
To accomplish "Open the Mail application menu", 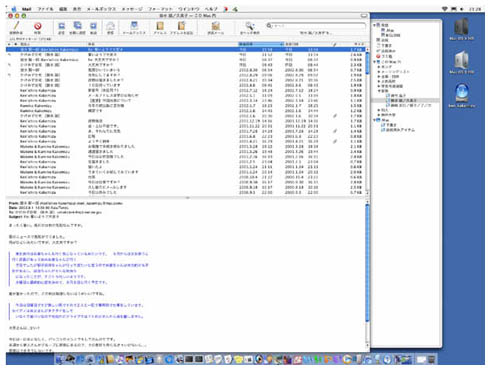I will 26,9.
